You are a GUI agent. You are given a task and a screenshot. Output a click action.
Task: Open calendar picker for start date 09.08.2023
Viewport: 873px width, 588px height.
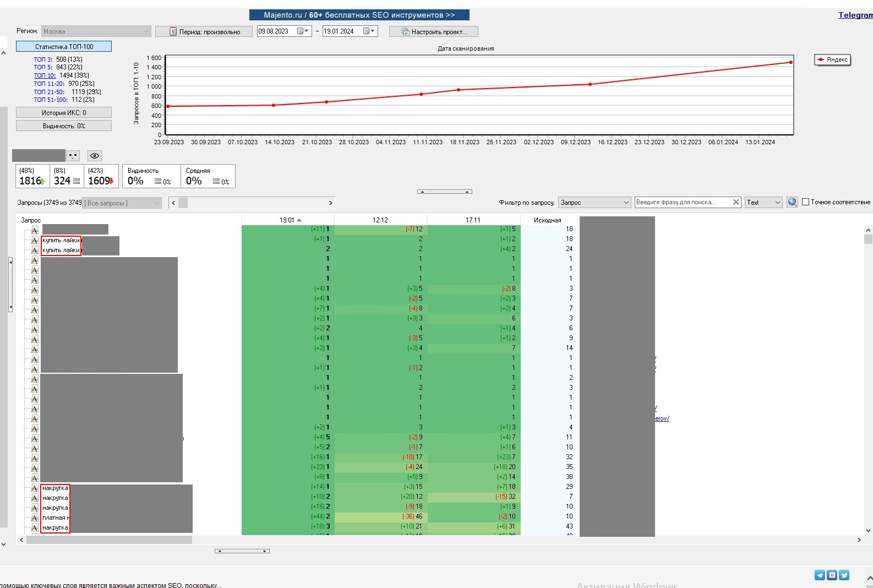(303, 31)
